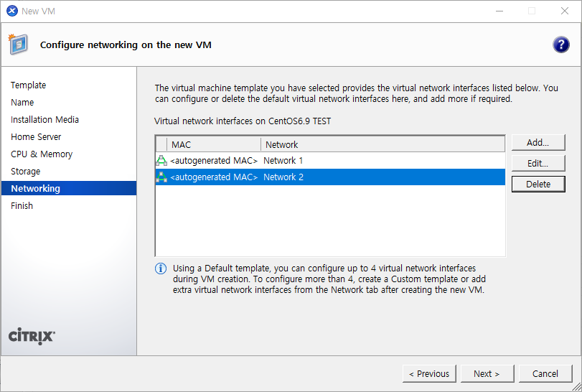Minimize the New VM window
Image resolution: width=582 pixels, height=392 pixels.
pos(499,11)
